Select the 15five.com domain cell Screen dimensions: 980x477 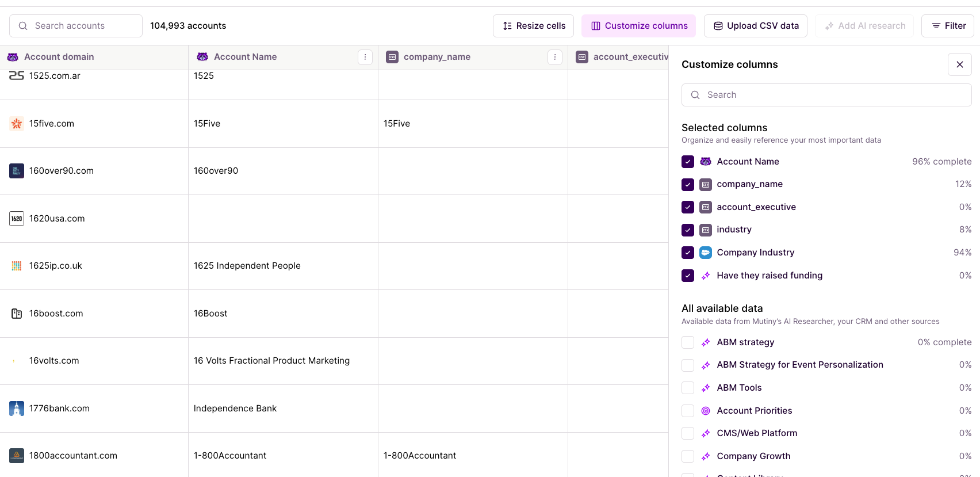coord(94,124)
